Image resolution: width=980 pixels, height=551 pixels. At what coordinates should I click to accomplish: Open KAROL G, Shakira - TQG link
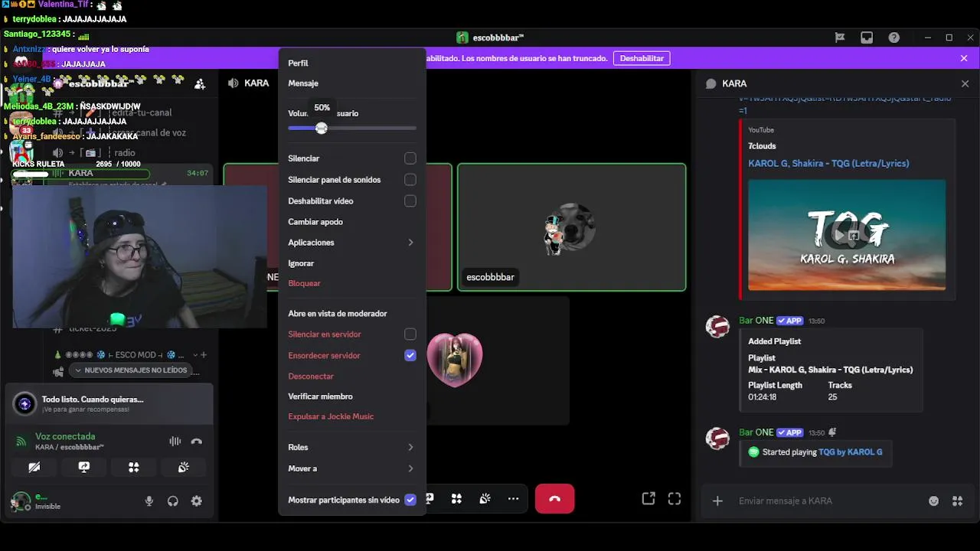(x=828, y=163)
